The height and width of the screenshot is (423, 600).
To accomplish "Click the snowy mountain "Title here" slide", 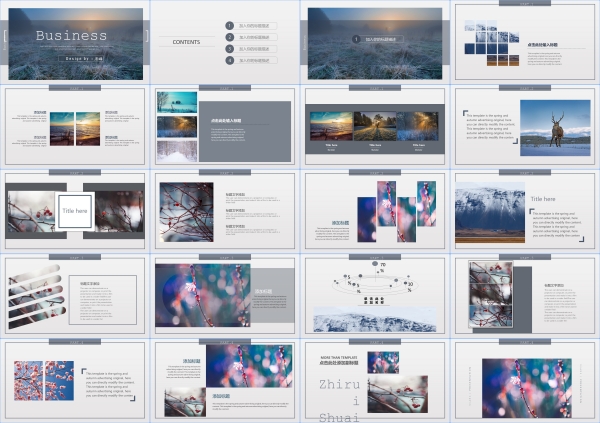I will point(525,211).
